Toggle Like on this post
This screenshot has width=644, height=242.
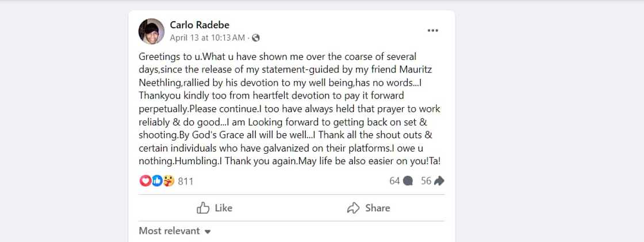215,208
